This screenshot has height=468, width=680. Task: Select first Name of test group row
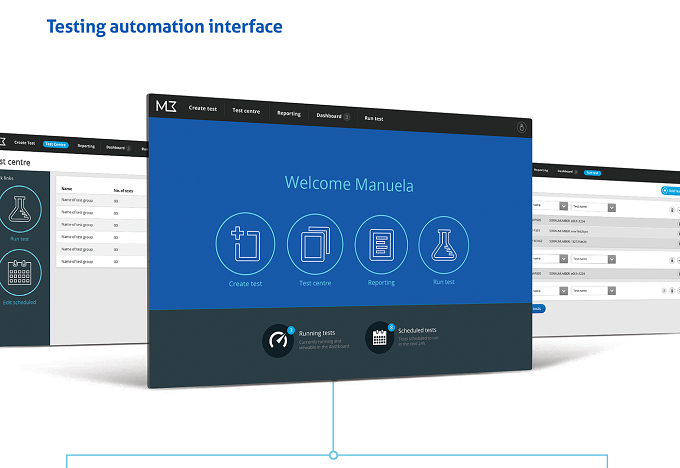tap(102, 201)
